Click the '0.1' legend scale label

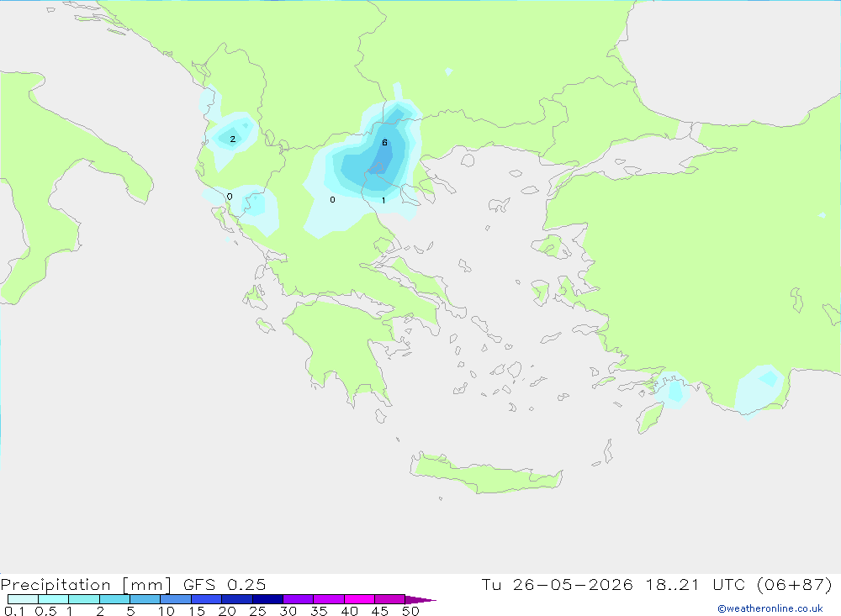click(x=14, y=611)
